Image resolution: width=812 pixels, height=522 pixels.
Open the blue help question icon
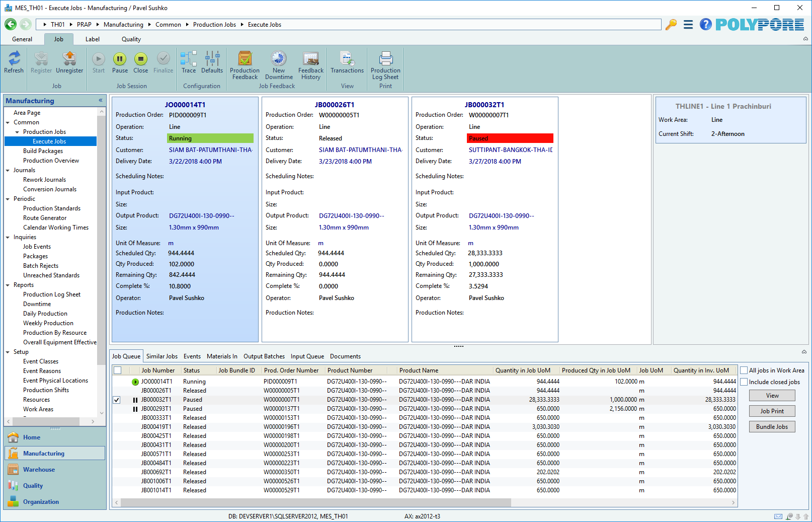pos(706,24)
